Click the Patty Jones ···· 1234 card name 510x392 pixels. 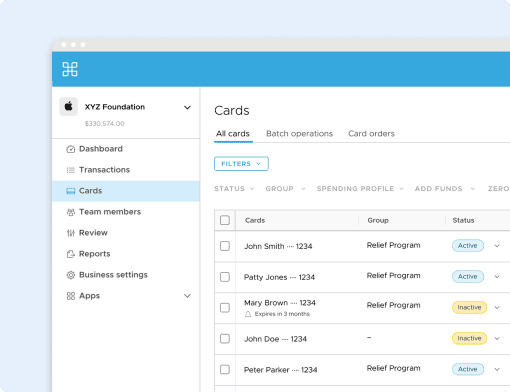[279, 277]
